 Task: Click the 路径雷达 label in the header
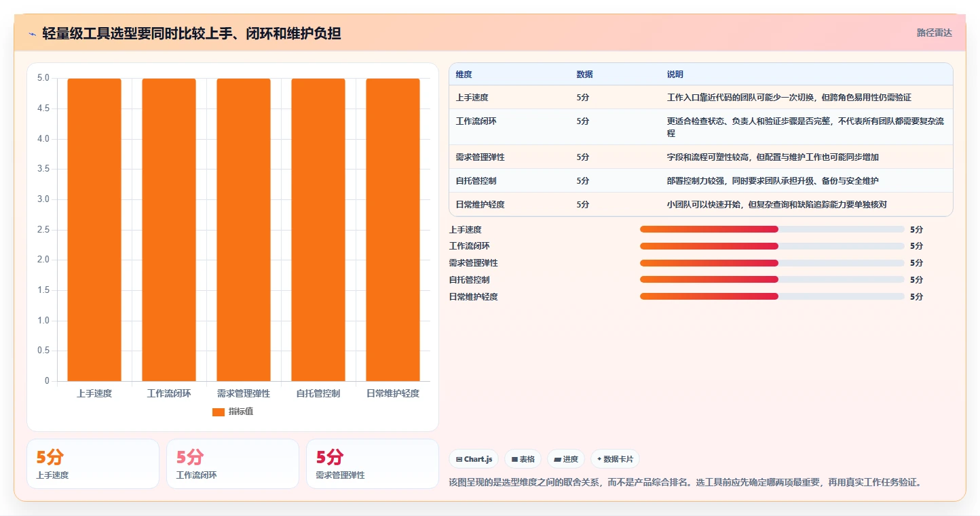pyautogui.click(x=934, y=33)
